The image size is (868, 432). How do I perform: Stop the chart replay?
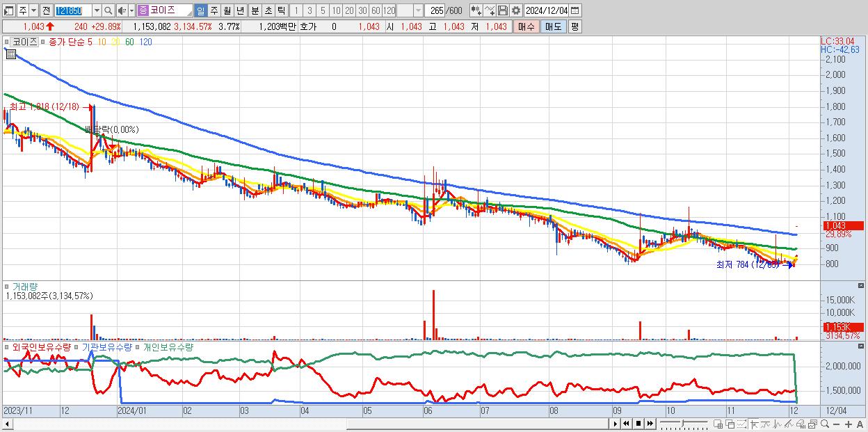638,424
